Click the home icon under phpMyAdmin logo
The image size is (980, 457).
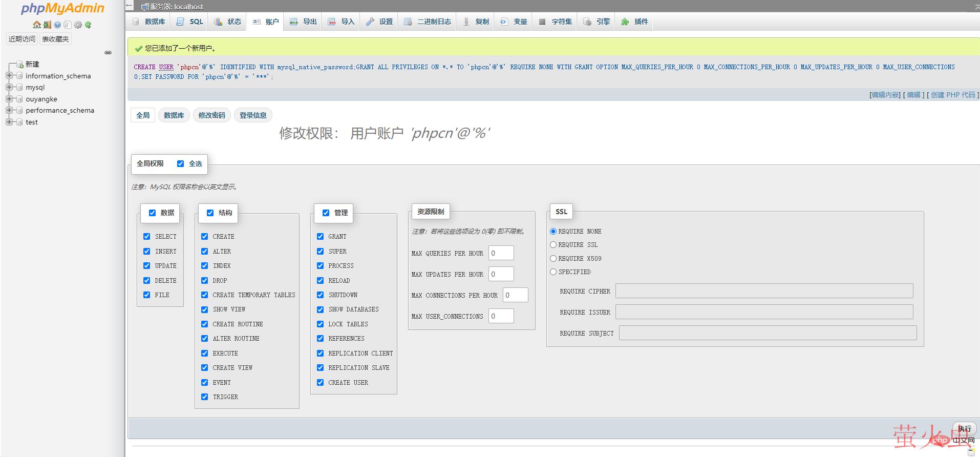[36, 25]
